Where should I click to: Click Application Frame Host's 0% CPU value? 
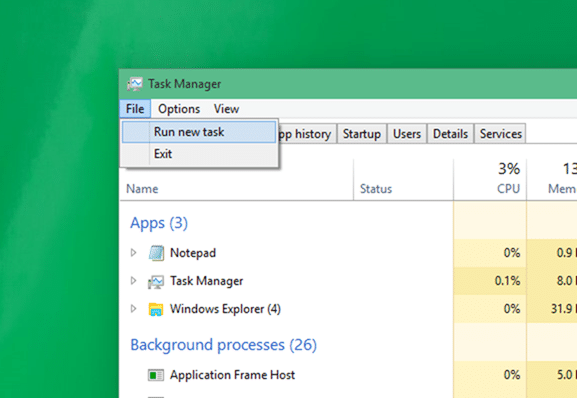pyautogui.click(x=512, y=375)
